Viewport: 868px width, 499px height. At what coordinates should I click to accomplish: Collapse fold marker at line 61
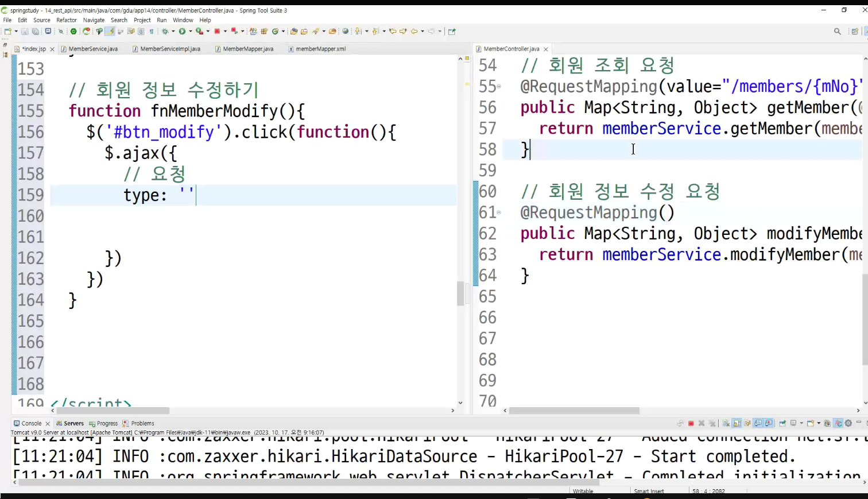499,212
